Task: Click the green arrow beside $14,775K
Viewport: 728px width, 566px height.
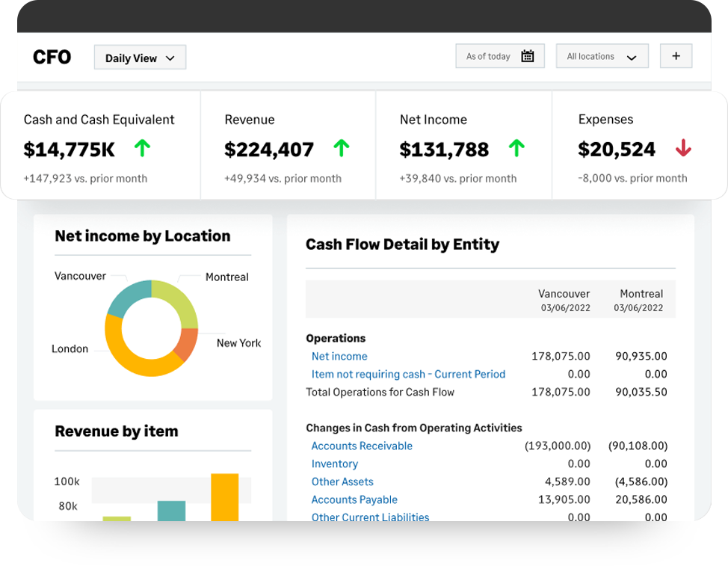Action: tap(143, 149)
